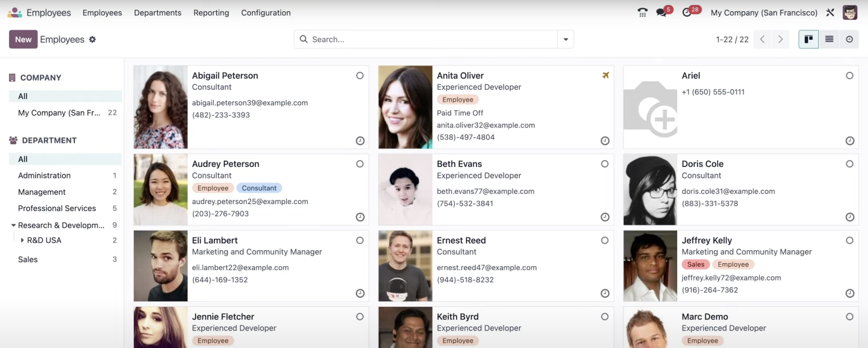This screenshot has width=868, height=348.
Task: Switch to the list view
Action: click(x=829, y=39)
